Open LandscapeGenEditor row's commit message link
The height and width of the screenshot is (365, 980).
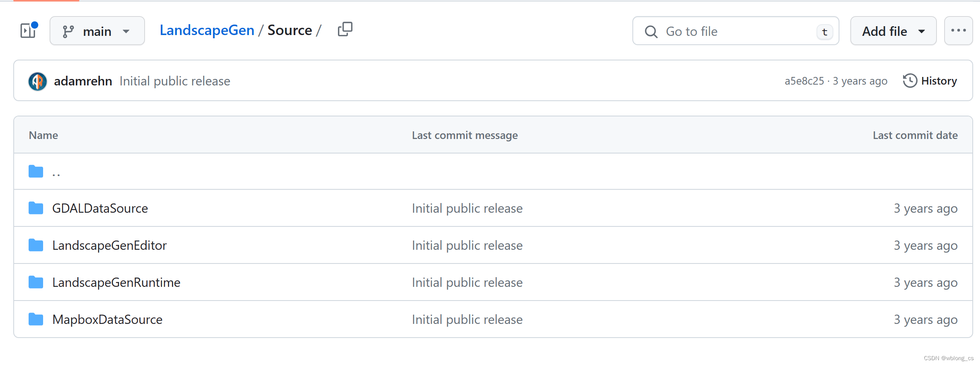point(467,245)
